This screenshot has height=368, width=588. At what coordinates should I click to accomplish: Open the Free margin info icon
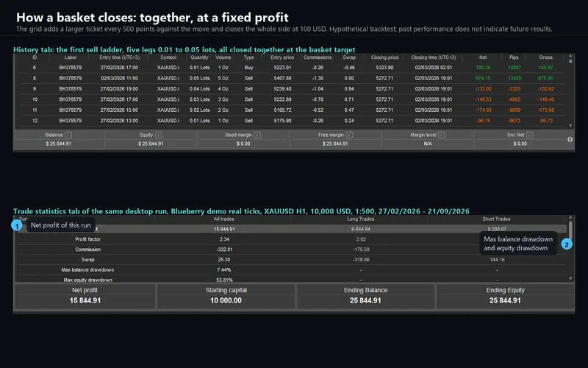tap(349, 135)
